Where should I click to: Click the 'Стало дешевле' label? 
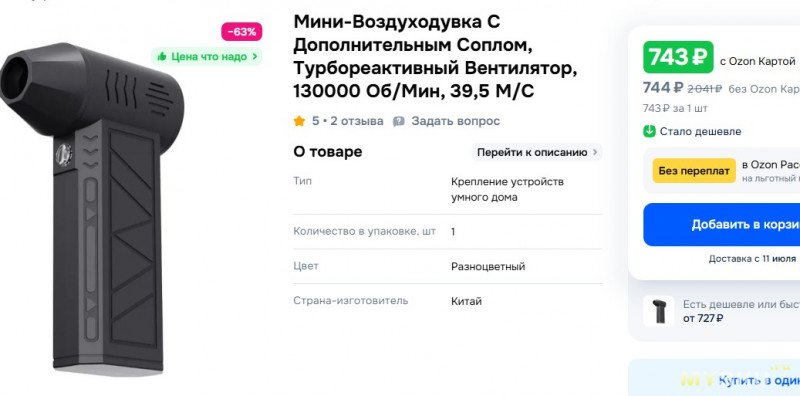coord(700,132)
